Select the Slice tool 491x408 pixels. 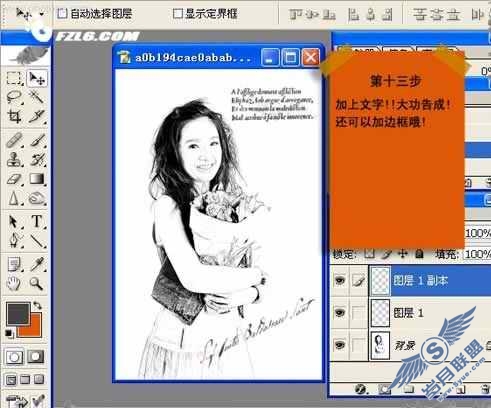click(36, 116)
